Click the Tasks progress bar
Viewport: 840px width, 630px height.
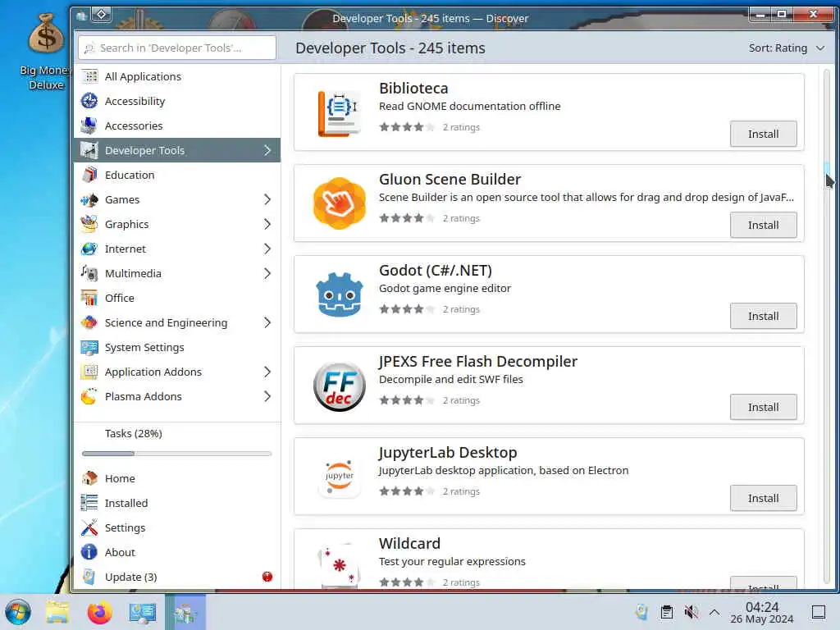(x=177, y=454)
